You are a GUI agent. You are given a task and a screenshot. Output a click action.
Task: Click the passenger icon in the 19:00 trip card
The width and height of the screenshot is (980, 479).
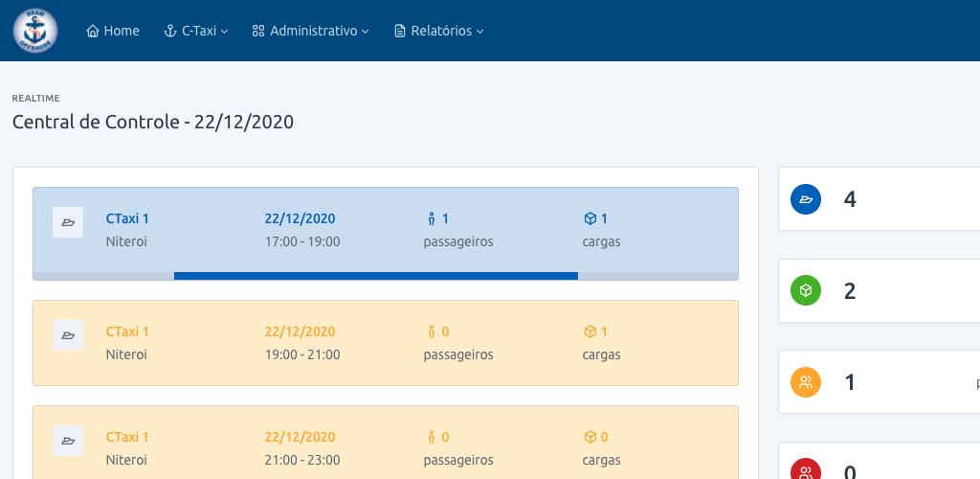pos(431,331)
